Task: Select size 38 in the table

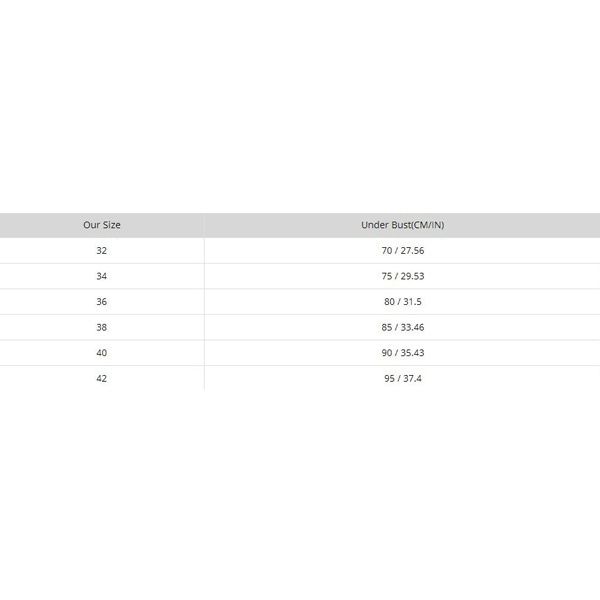Action: (102, 327)
